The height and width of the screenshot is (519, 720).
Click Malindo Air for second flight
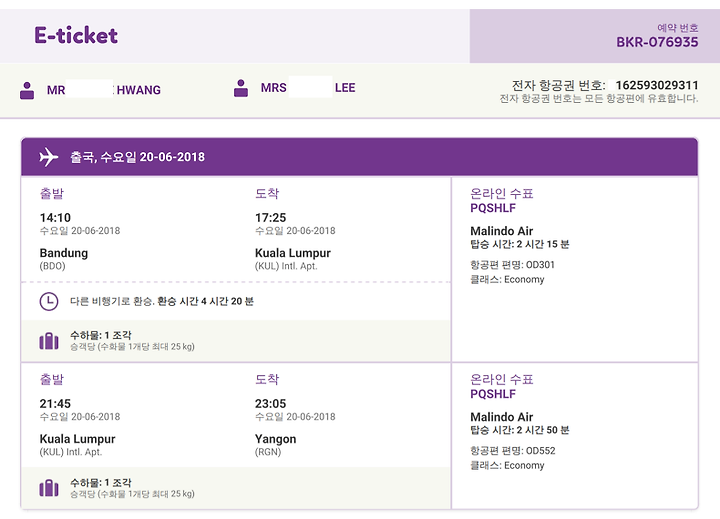(x=501, y=417)
